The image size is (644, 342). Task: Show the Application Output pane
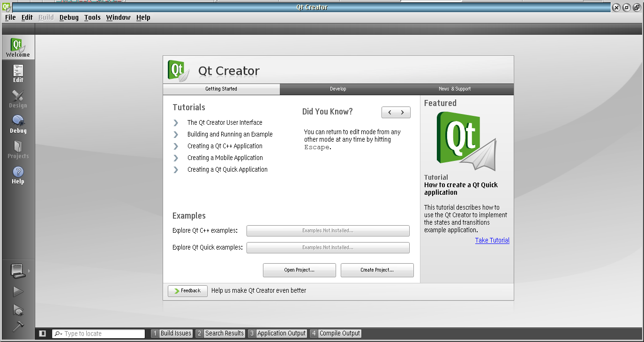tap(277, 334)
